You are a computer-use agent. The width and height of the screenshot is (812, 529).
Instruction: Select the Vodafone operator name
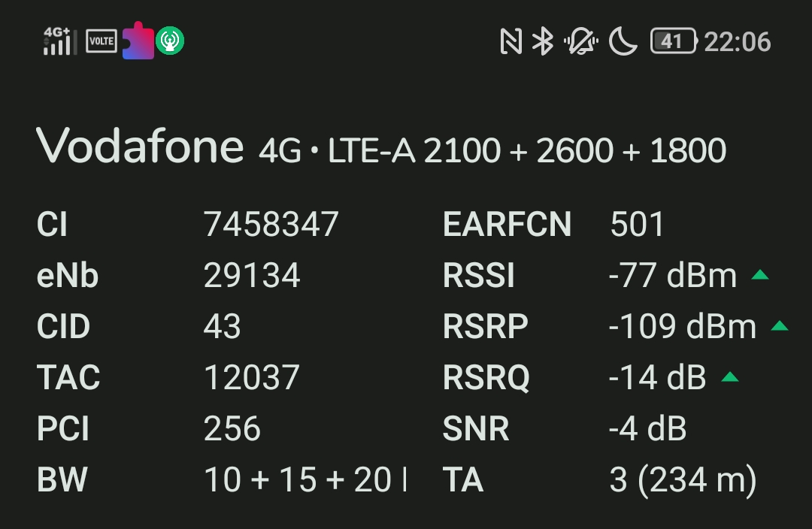click(140, 147)
